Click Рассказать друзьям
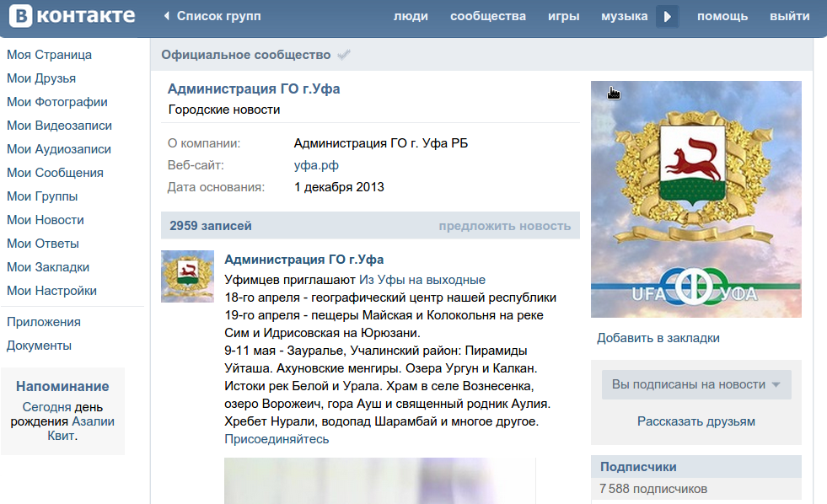 click(696, 421)
